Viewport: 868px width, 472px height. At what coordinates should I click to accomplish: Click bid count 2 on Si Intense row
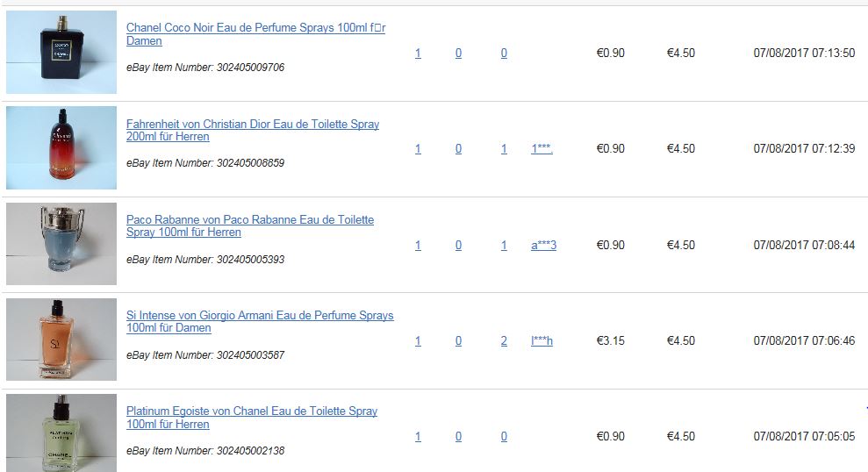click(x=504, y=340)
